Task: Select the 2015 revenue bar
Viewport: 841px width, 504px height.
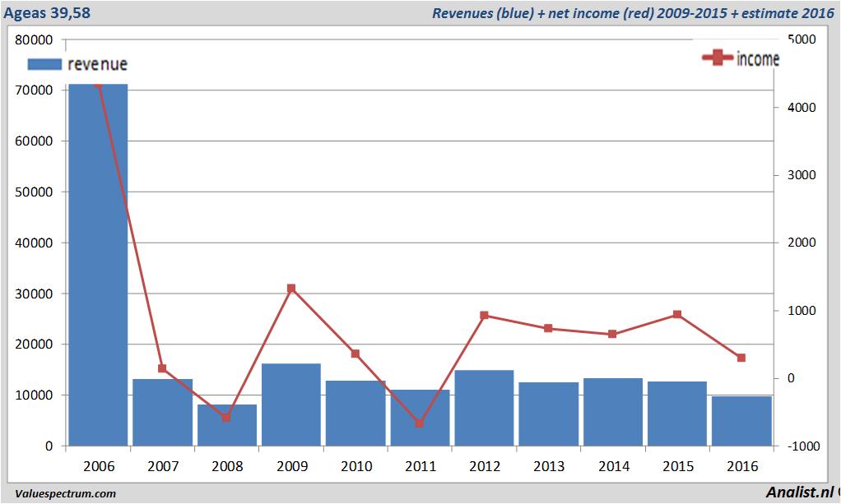Action: point(677,414)
